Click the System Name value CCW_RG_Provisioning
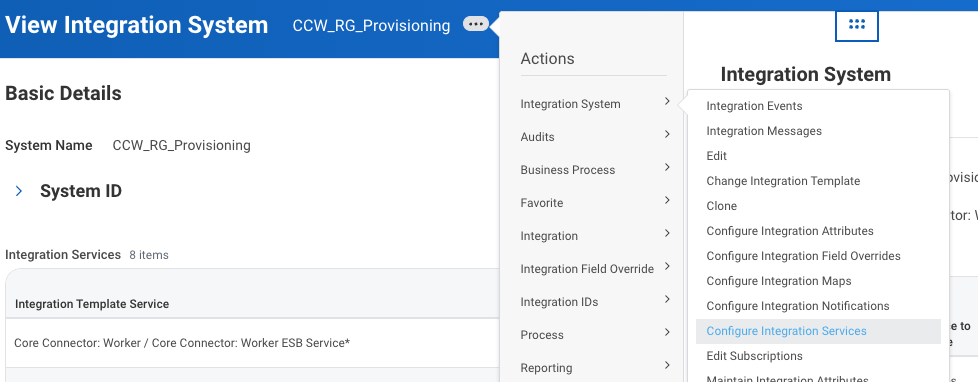 (182, 145)
